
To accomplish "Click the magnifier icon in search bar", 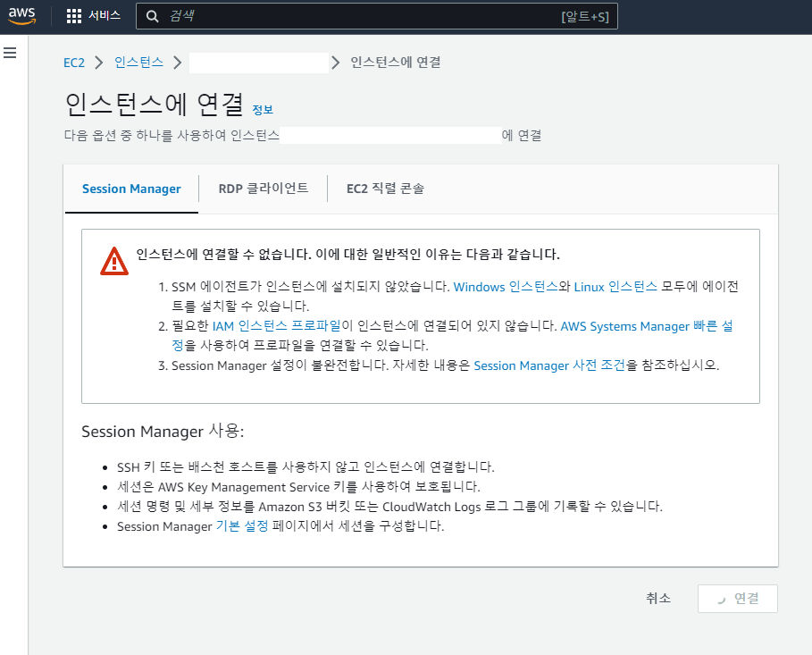I will pyautogui.click(x=152, y=16).
